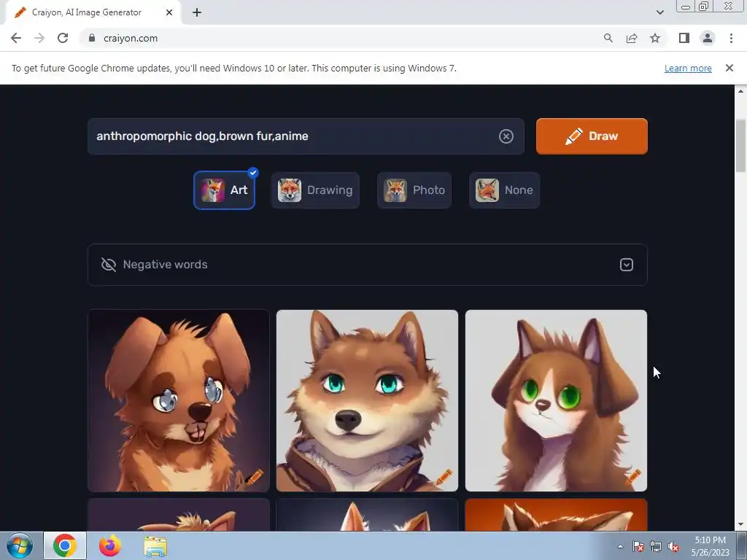This screenshot has width=747, height=560.
Task: Launch Firefox from the taskbar
Action: (x=110, y=545)
